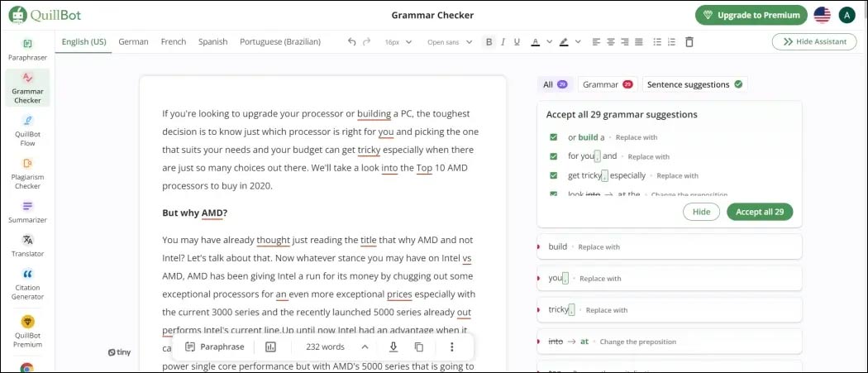868x373 pixels.
Task: Open the Translator tool
Action: click(27, 246)
